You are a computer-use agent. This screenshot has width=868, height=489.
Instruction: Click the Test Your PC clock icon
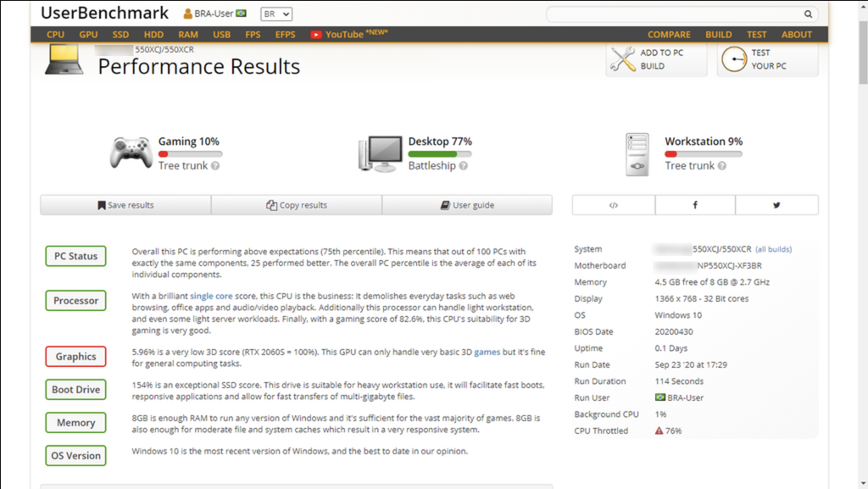[x=734, y=59]
